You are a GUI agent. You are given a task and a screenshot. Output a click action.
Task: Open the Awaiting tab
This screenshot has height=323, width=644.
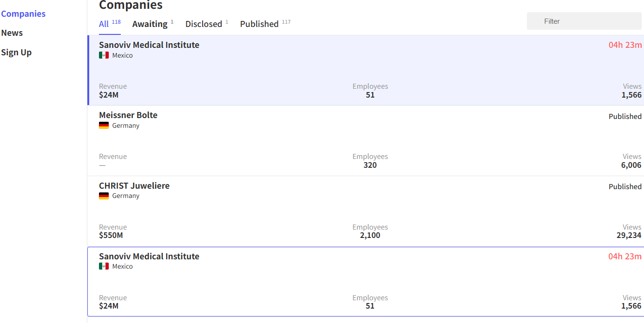pyautogui.click(x=150, y=24)
